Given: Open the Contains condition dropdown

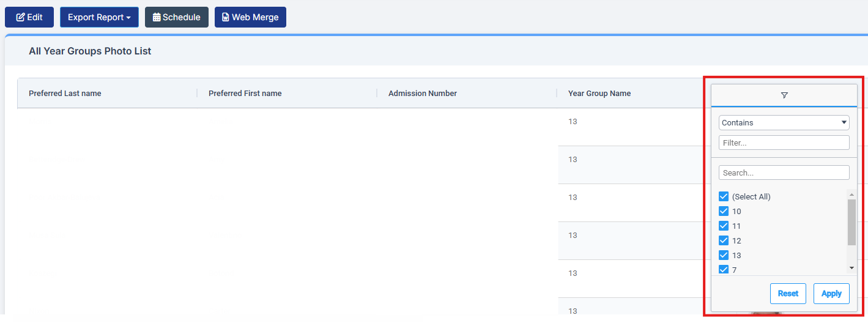Looking at the screenshot, I should coord(784,122).
